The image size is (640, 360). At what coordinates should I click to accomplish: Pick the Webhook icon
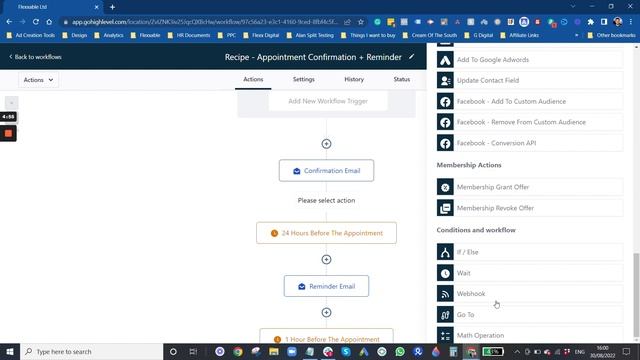click(445, 294)
